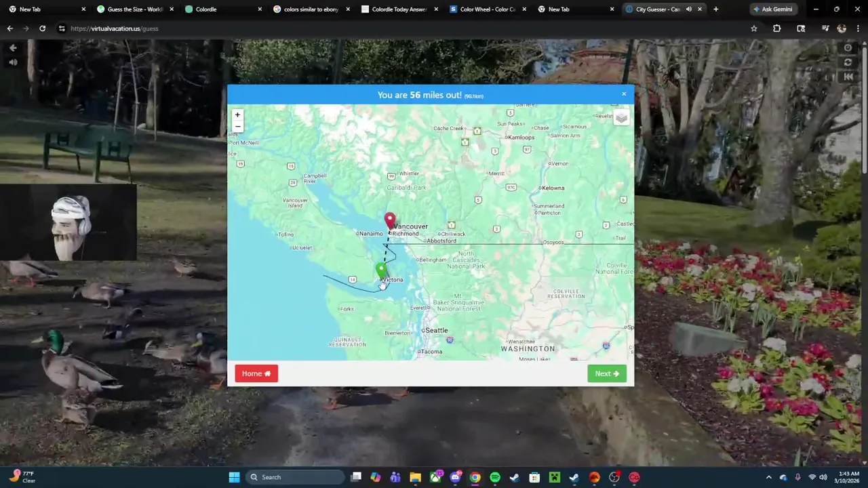
Task: Open the media controls icon in toolbar
Action: (x=825, y=28)
